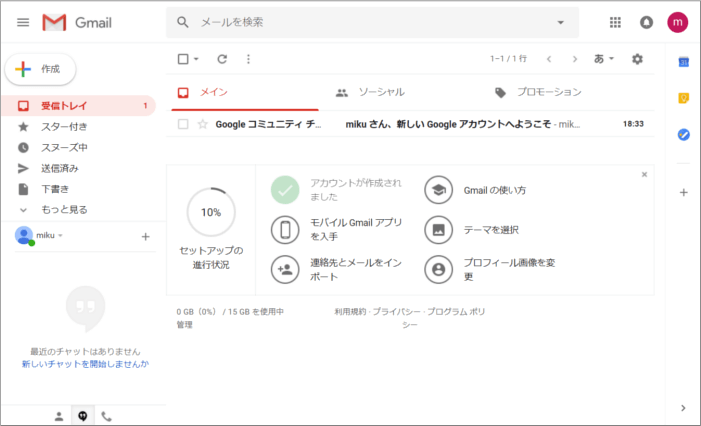Image resolution: width=701 pixels, height=426 pixels.
Task: Check the Google コミュニティ message checkbox
Action: click(x=183, y=124)
